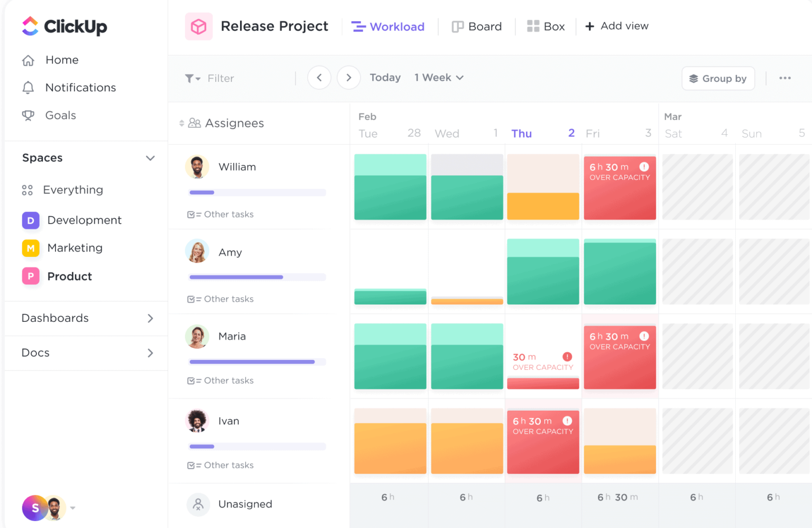The width and height of the screenshot is (812, 528).
Task: Collapse the Spaces section chevron
Action: coord(150,158)
